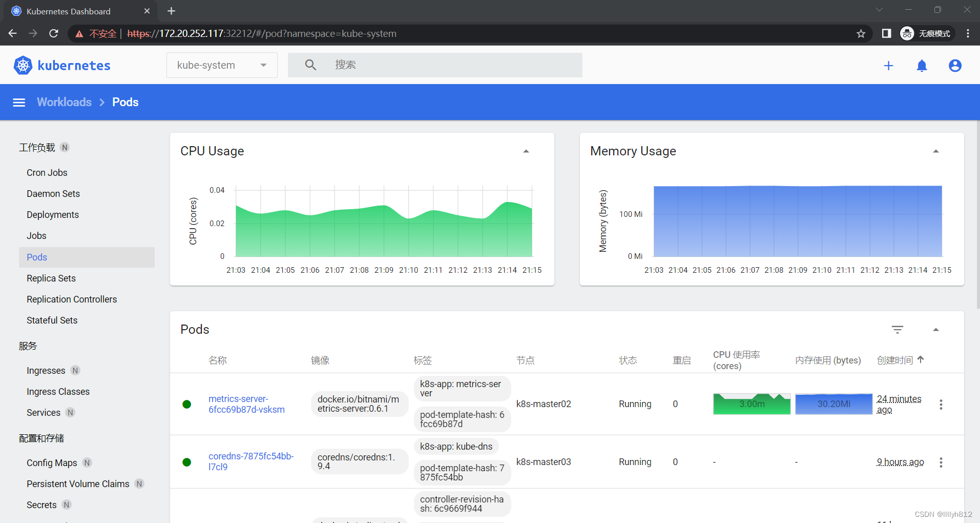Viewport: 980px width, 523px height.
Task: Open the Chrome three-dot menu
Action: pyautogui.click(x=968, y=34)
